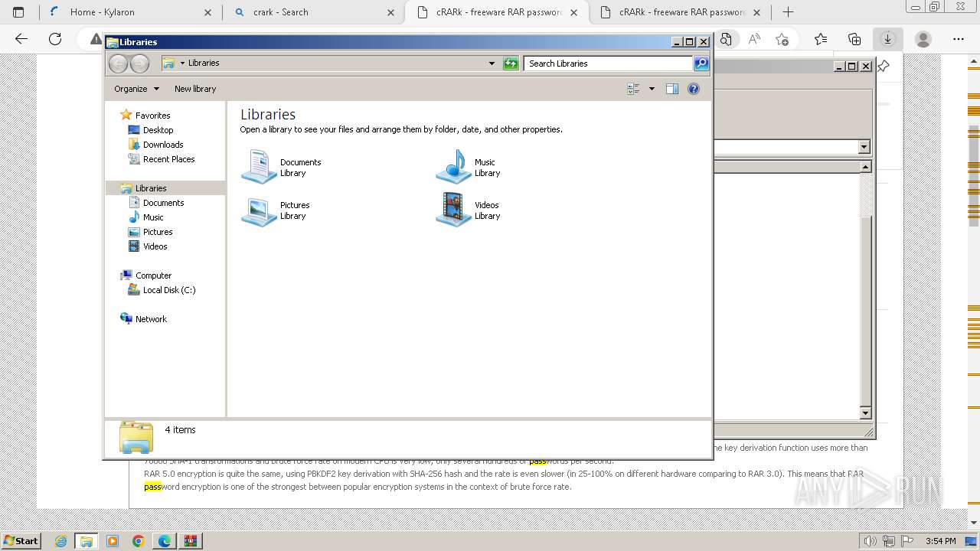Viewport: 980px width, 551px height.
Task: Open the Documents library icon
Action: 259,167
